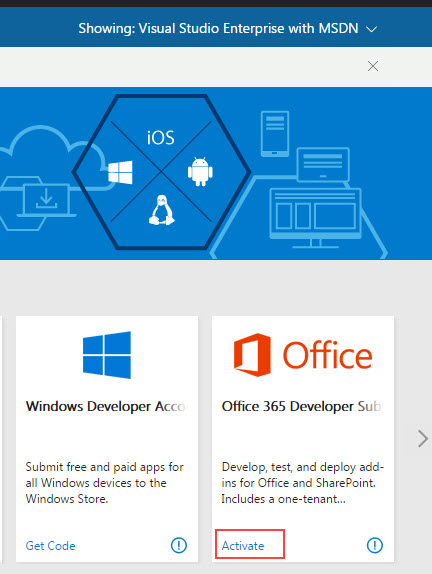The height and width of the screenshot is (574, 432).
Task: Open info icon on Windows Developer card
Action: click(179, 545)
